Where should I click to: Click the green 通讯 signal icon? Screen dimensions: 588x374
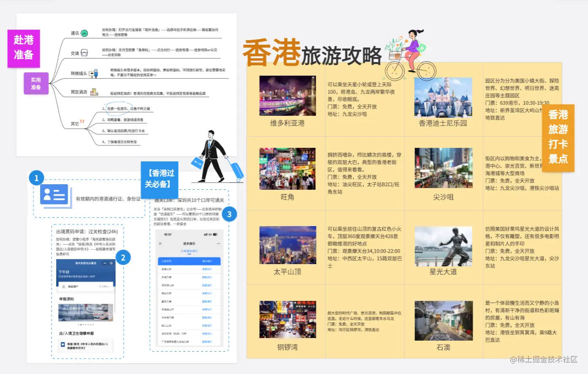[x=84, y=33]
